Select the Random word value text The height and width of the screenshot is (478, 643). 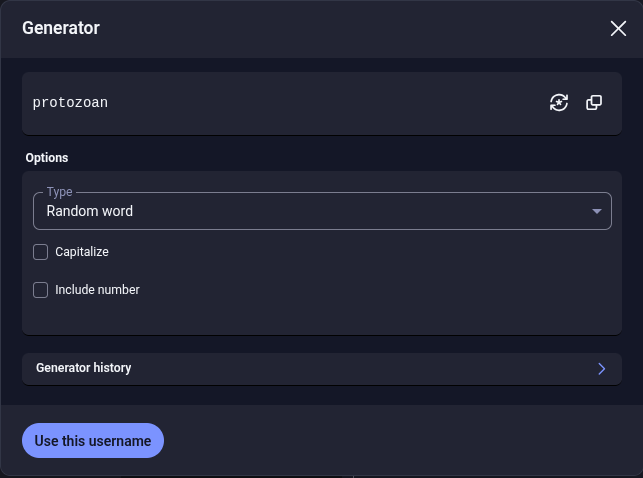[89, 211]
